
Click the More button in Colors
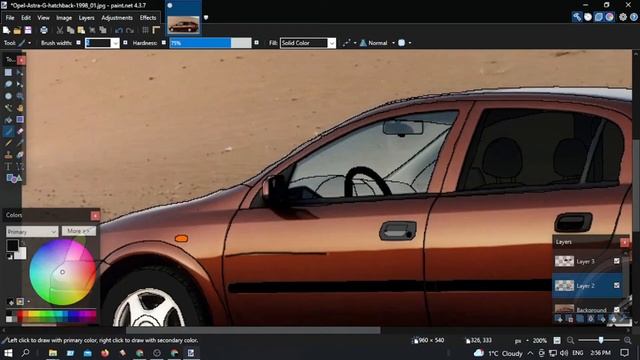tap(79, 231)
